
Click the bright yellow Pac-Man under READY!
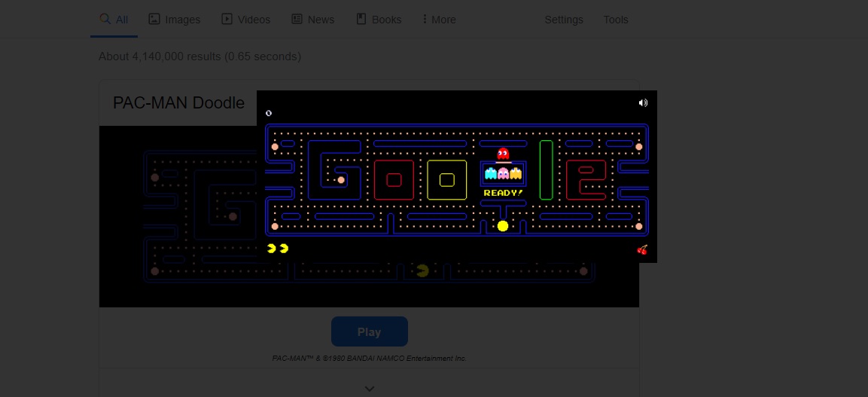(x=503, y=226)
